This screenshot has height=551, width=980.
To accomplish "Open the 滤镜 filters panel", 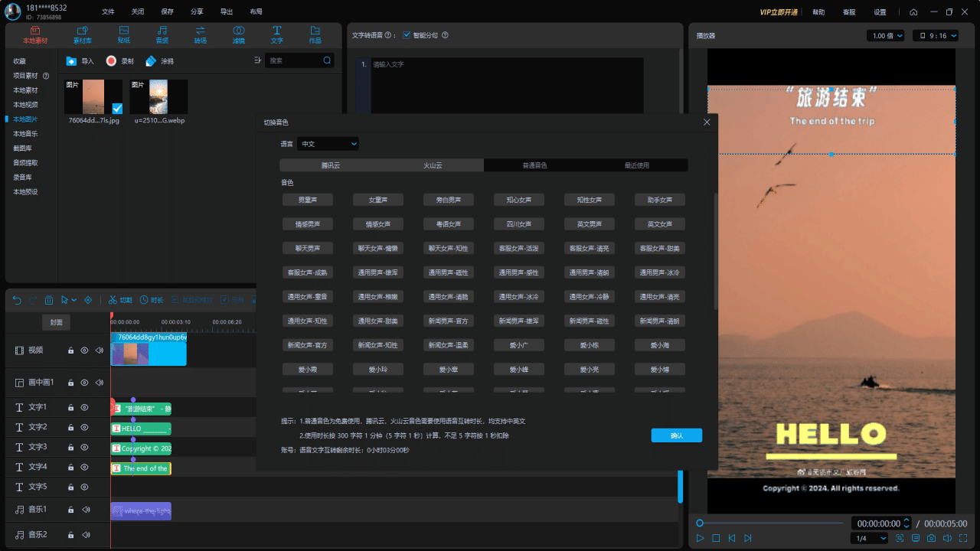I will (238, 34).
